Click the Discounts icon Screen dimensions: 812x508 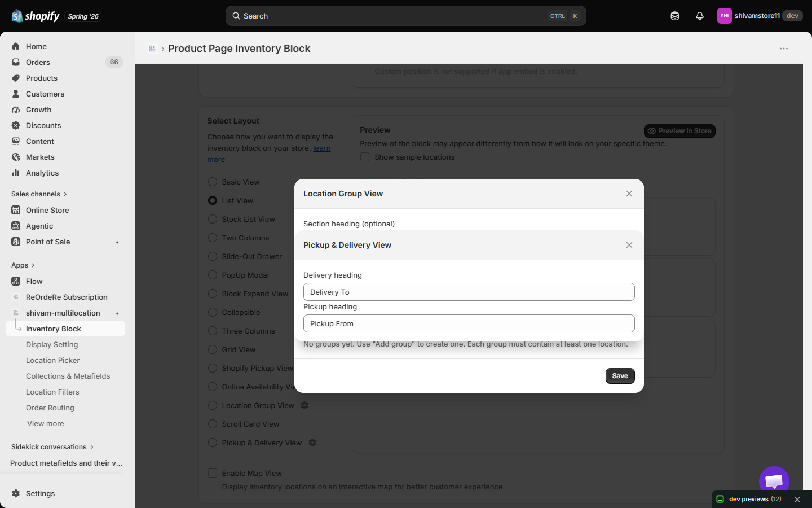tap(16, 125)
